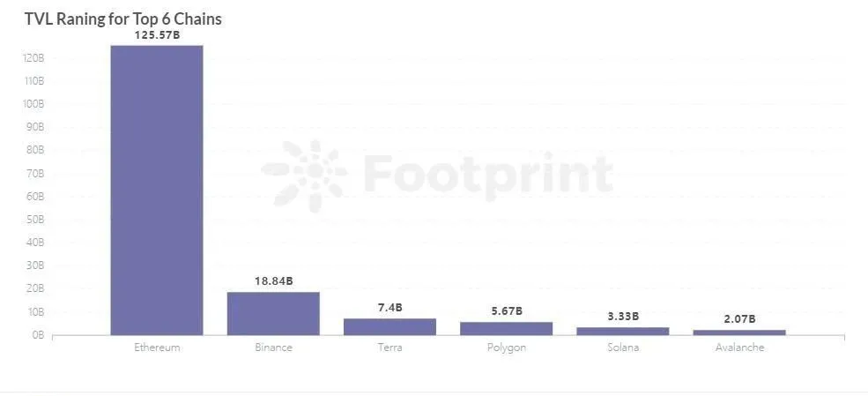
Task: Select the 7.4B data label
Action: pyautogui.click(x=390, y=308)
